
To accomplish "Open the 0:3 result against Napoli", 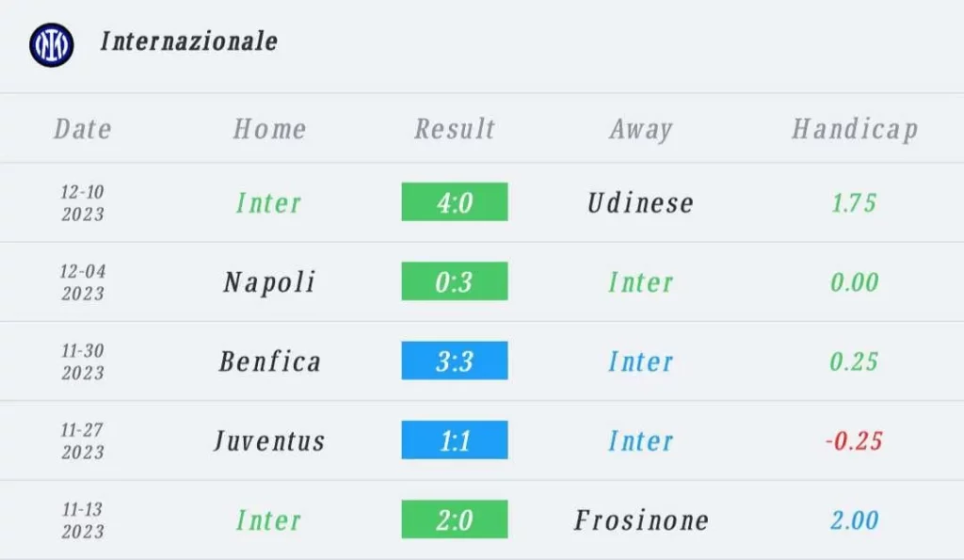I will coord(455,280).
